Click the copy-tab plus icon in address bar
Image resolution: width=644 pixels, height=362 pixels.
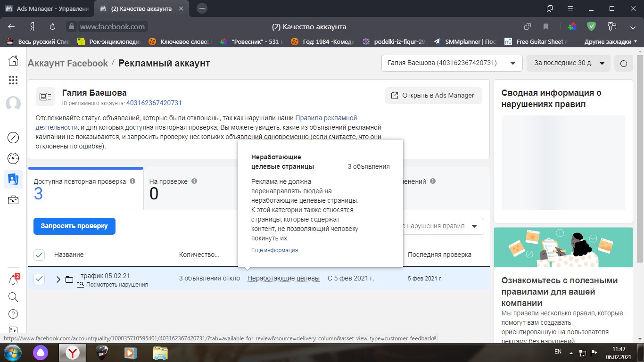coord(528,27)
